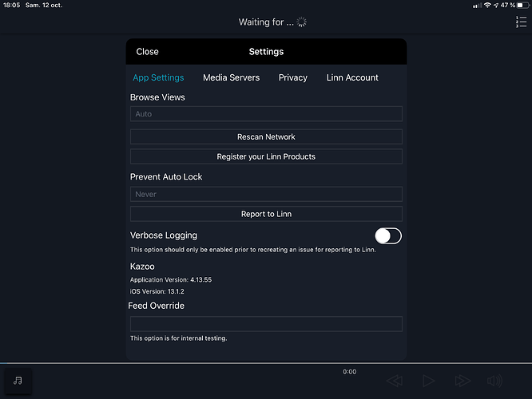Tap the battery indicator icon

tap(523, 5)
